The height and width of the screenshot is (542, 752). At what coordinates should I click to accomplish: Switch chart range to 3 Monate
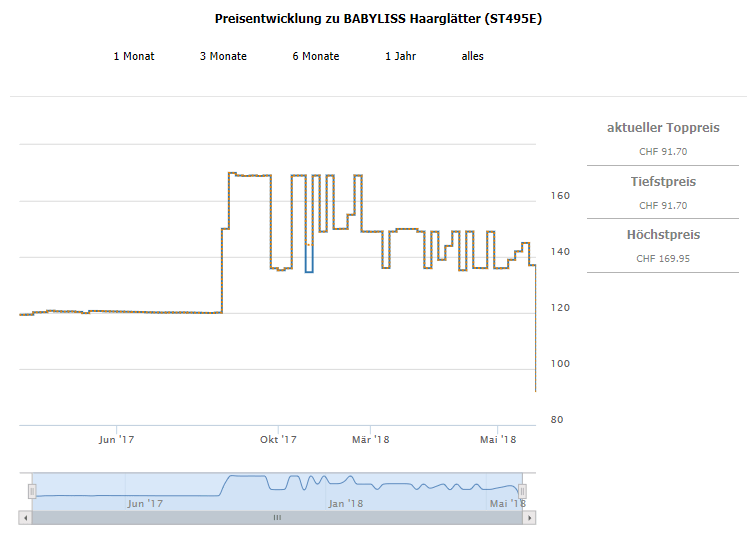coord(223,56)
